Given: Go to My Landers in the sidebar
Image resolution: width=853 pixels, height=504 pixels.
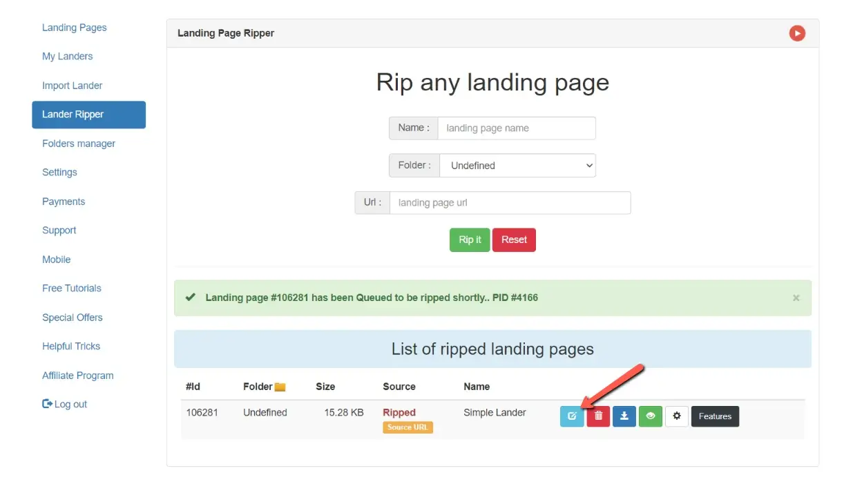Looking at the screenshot, I should pos(67,57).
